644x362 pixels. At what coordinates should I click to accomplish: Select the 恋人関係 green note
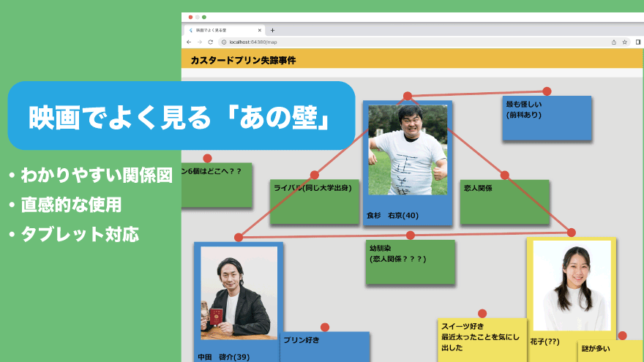(x=505, y=202)
